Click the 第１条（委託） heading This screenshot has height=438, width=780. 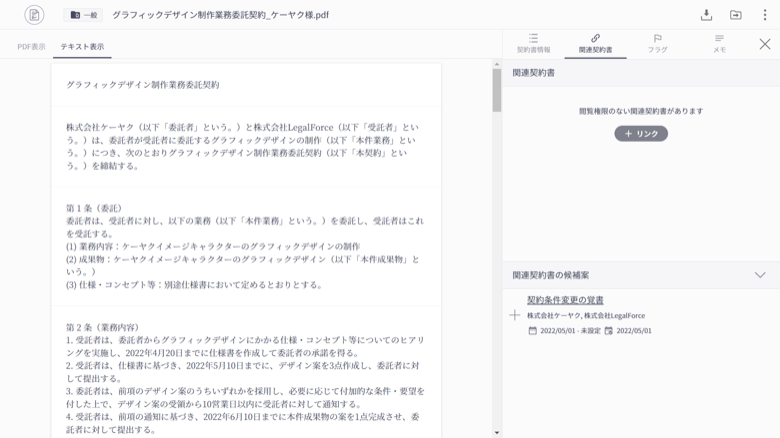94,208
